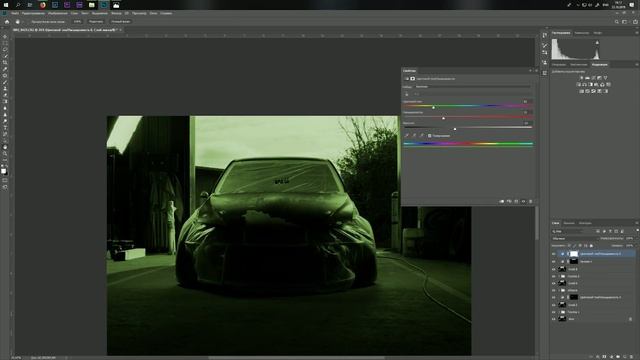Screen dimensions: 640x360
Task: Select the Lasso tool
Action: 5,49
